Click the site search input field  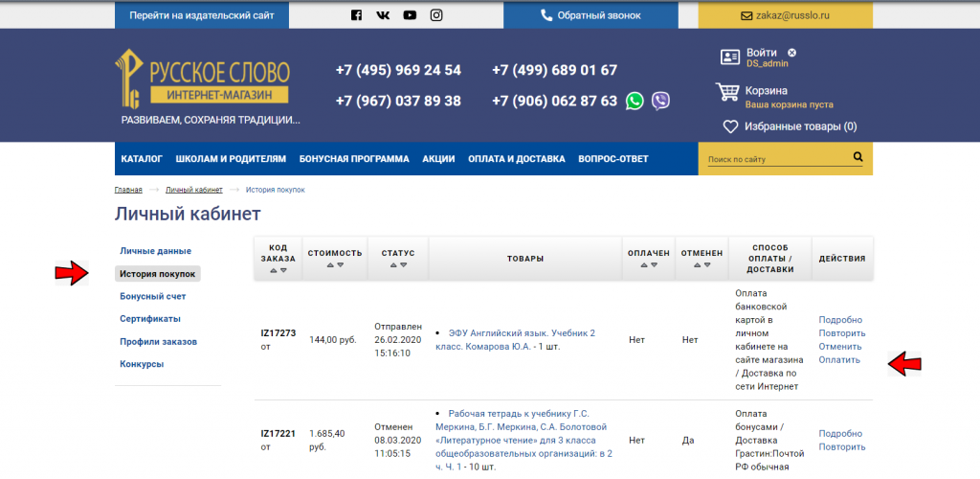pyautogui.click(x=775, y=159)
